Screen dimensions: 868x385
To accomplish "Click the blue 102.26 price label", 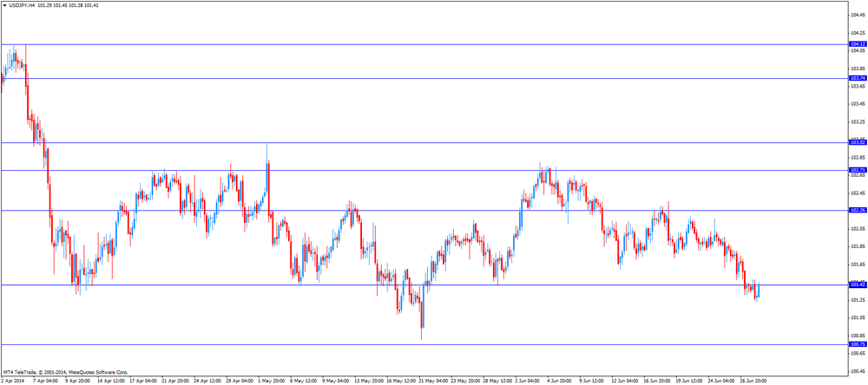I will coord(858,211).
